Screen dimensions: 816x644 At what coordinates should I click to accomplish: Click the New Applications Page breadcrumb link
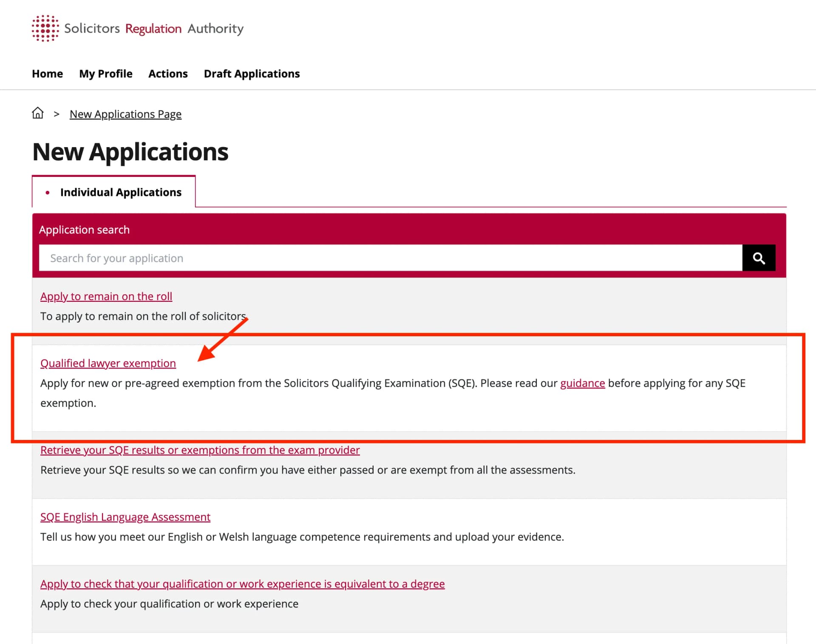point(125,114)
